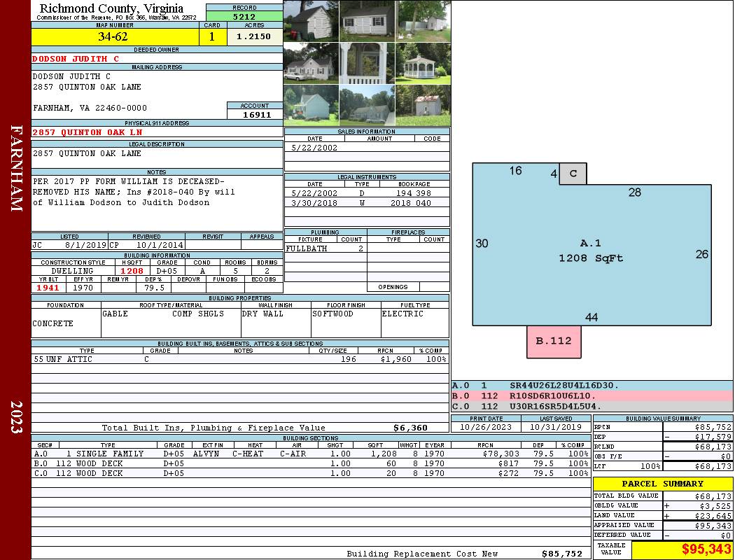Click the pink B.112 wood deck sketch section
The image size is (735, 560).
click(x=554, y=342)
